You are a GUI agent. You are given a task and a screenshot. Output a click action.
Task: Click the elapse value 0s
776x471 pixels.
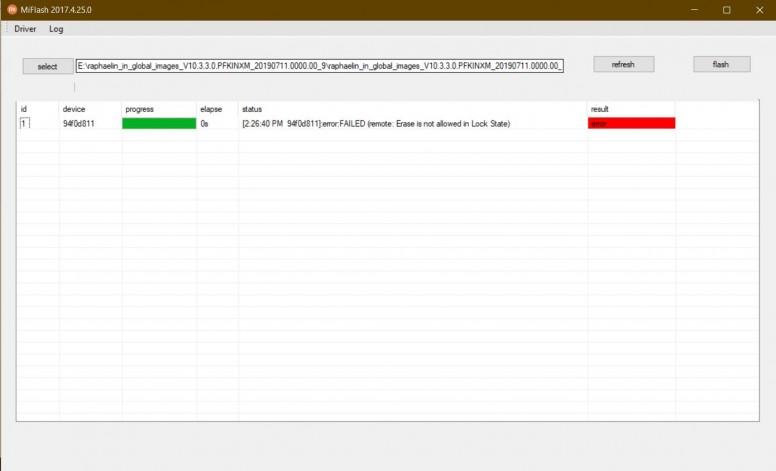204,124
